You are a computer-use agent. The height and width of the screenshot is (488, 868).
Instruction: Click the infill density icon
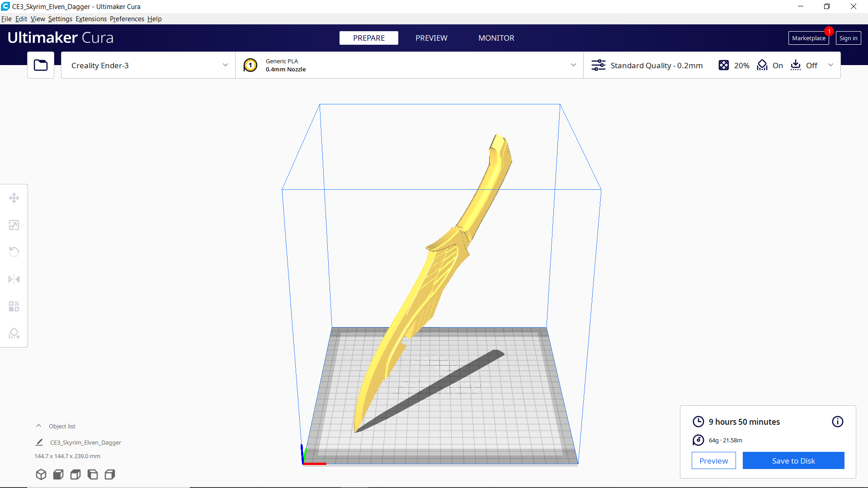tap(724, 65)
